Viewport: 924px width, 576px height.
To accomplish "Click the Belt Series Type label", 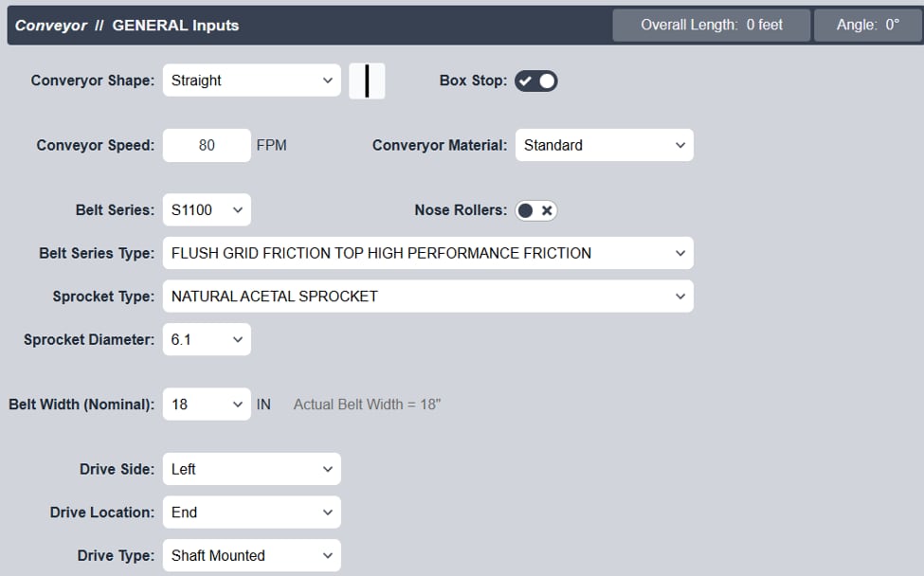I will tap(97, 253).
